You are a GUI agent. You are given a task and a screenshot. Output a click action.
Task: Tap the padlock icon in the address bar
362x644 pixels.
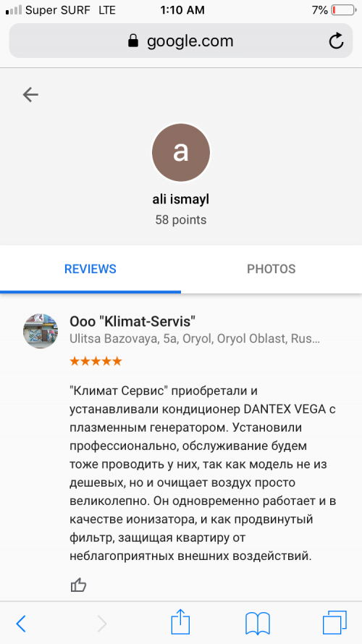point(133,41)
